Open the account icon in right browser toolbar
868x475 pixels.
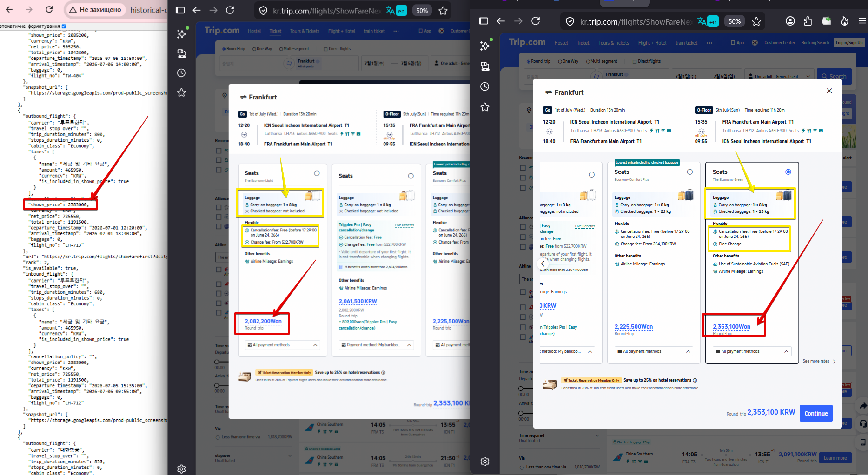click(x=790, y=21)
